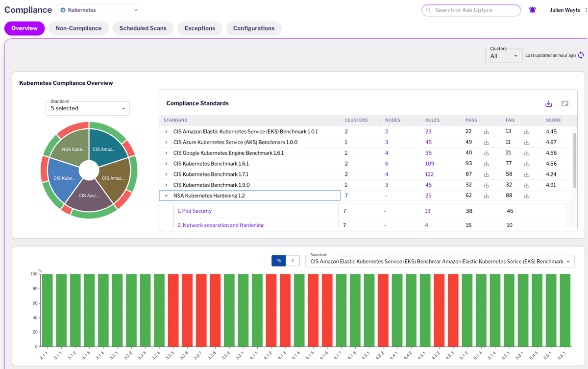The width and height of the screenshot is (588, 369).
Task: Go to the Non-Compliance tab
Action: pos(78,28)
